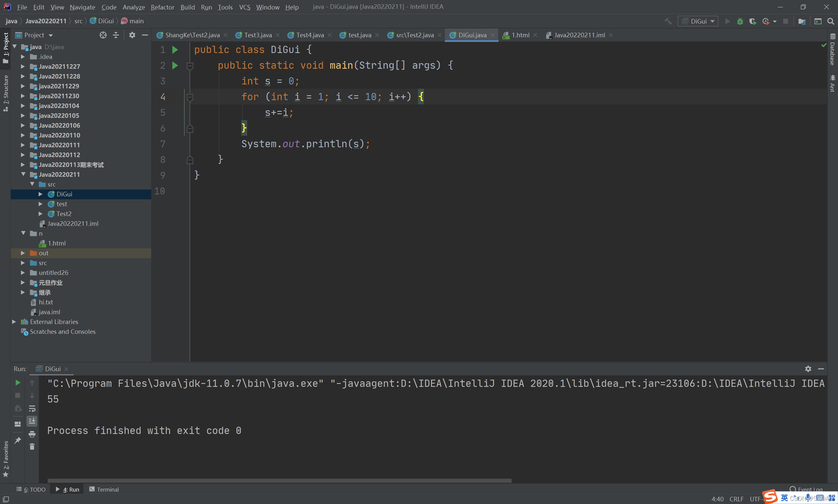Open the Run Anything icon

818,21
